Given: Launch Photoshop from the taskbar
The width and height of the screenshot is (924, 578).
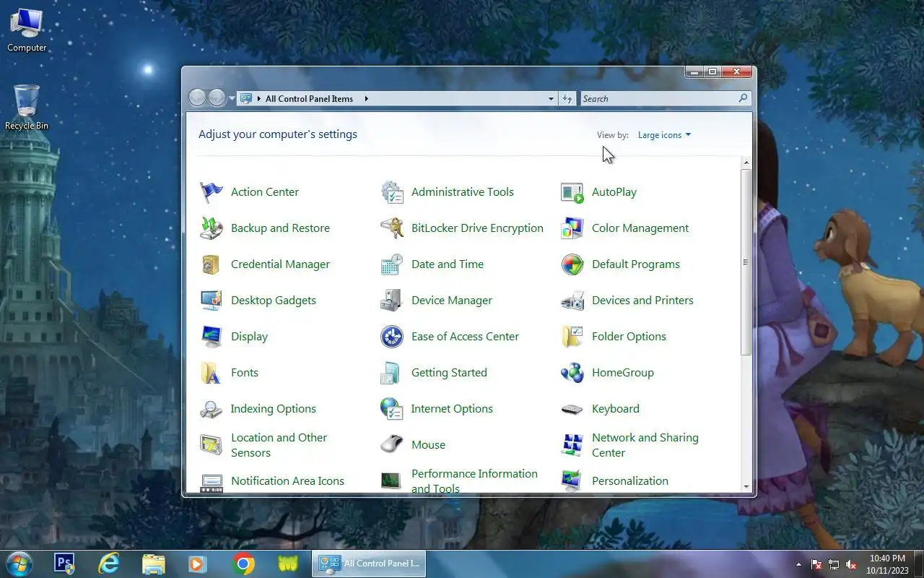Looking at the screenshot, I should pyautogui.click(x=64, y=564).
